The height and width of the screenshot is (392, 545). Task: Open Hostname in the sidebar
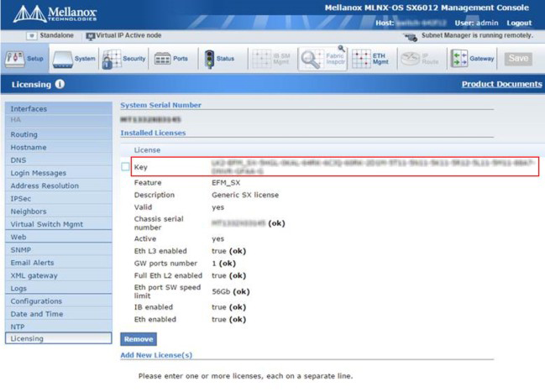(59, 148)
